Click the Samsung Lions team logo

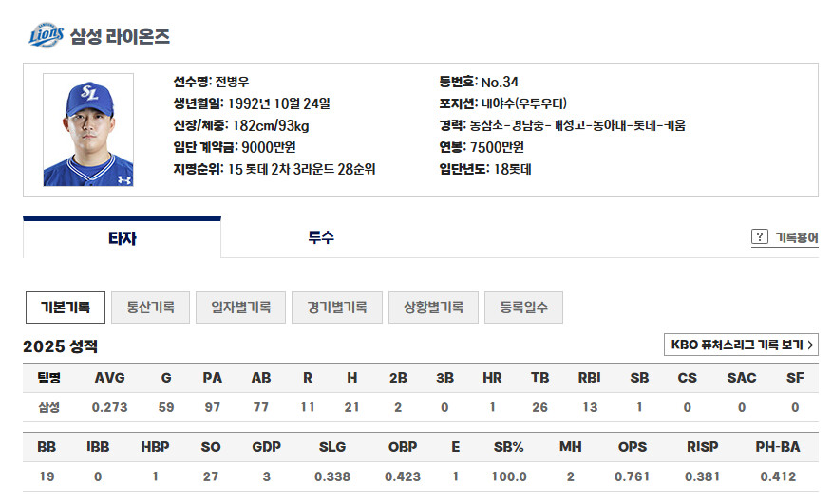[x=47, y=35]
